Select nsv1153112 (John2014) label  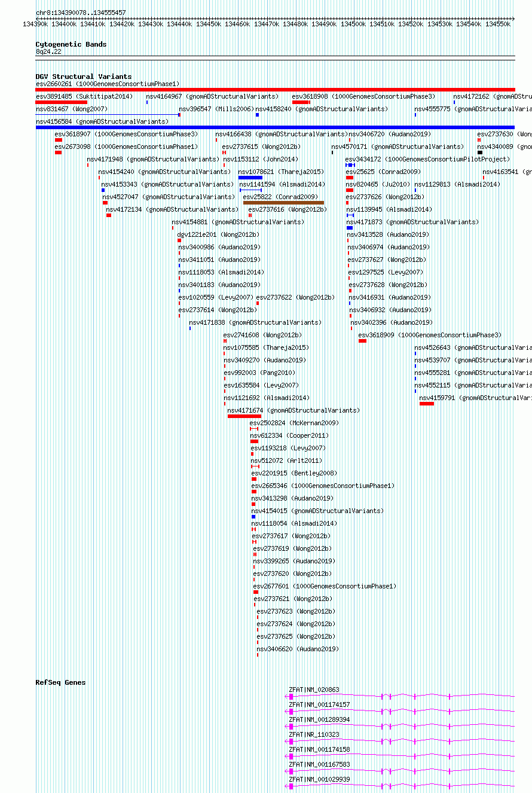pyautogui.click(x=261, y=159)
